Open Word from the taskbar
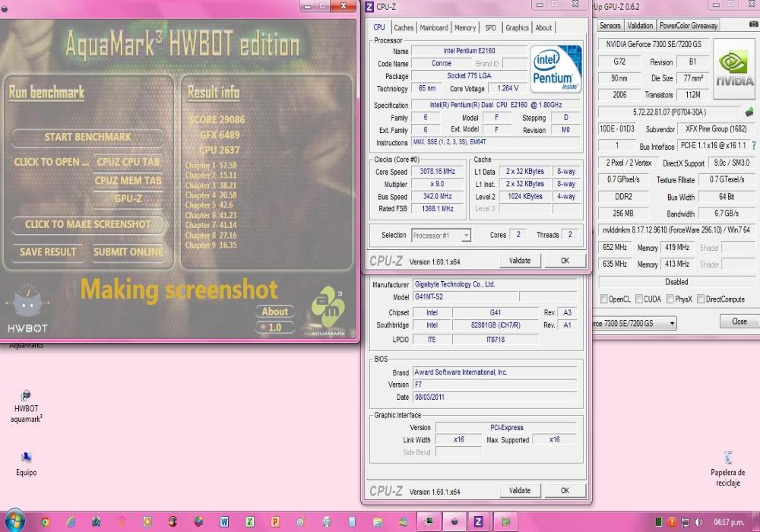The image size is (760, 532). click(224, 522)
